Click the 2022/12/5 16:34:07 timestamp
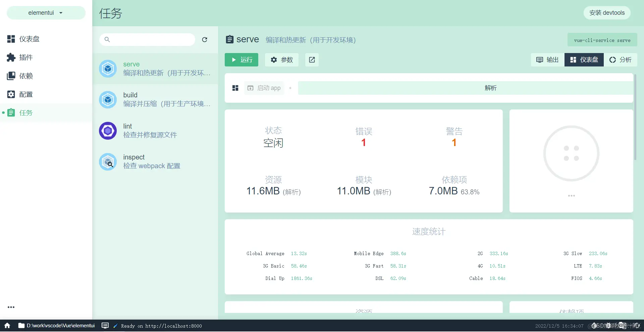Image resolution: width=644 pixels, height=332 pixels. [x=559, y=326]
